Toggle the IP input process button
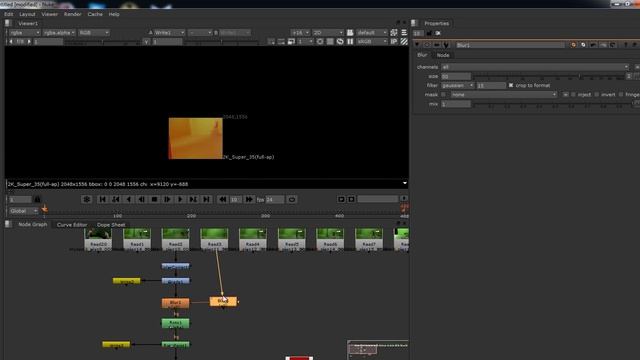 [x=394, y=42]
